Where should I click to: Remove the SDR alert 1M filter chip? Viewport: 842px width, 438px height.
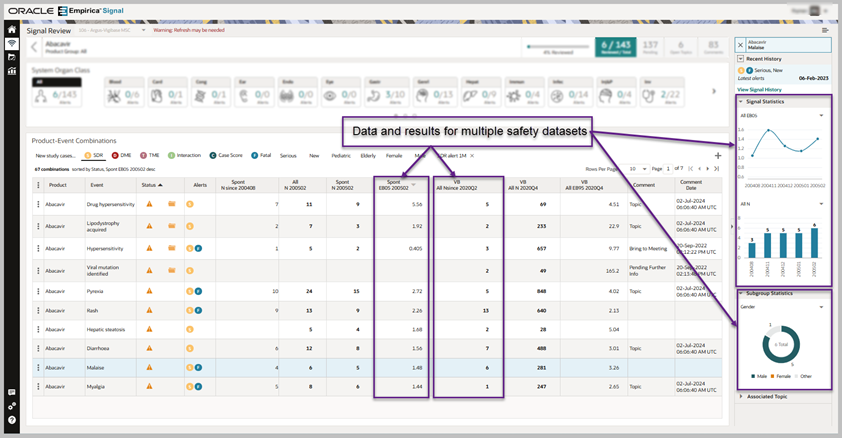[x=472, y=156]
